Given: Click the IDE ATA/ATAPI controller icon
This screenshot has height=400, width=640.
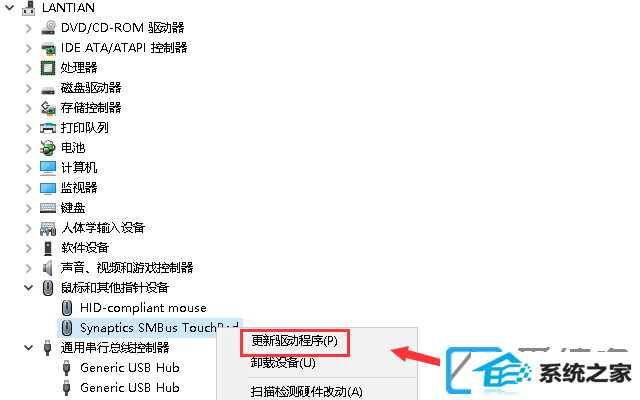Looking at the screenshot, I should [x=48, y=48].
